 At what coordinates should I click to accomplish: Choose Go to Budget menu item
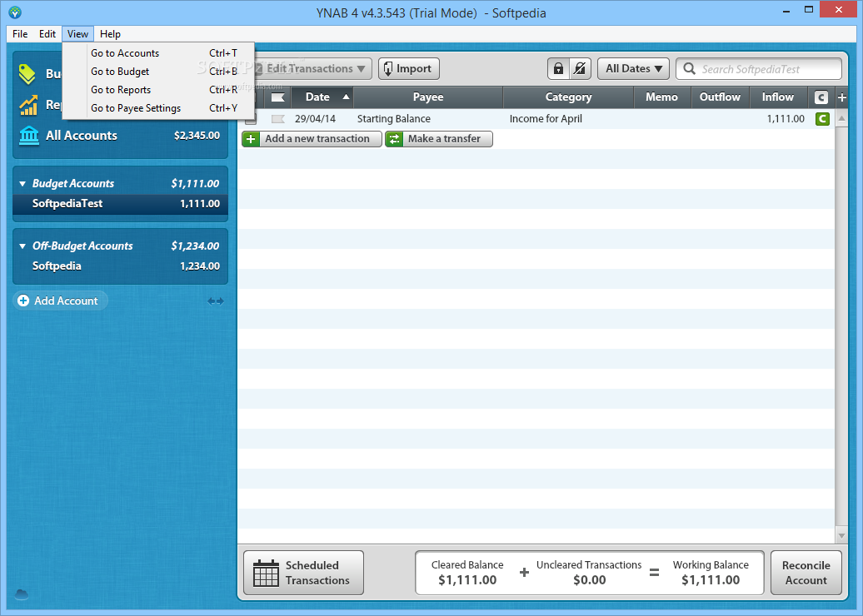158,72
